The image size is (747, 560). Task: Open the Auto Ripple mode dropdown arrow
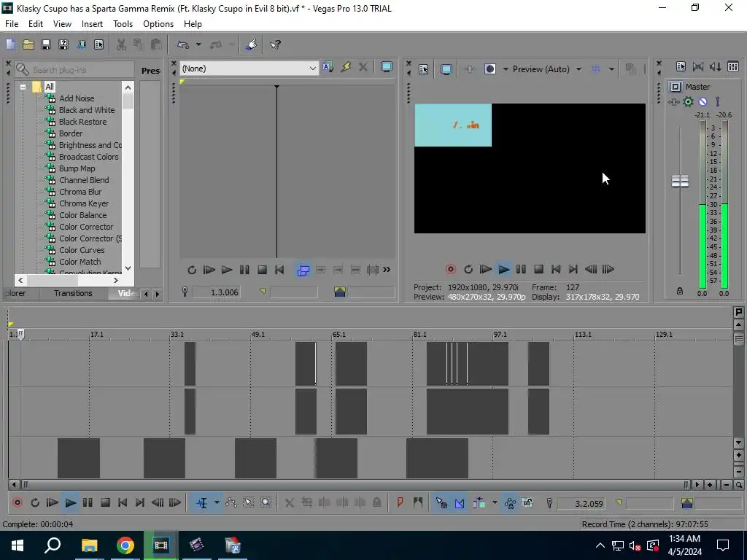[494, 502]
